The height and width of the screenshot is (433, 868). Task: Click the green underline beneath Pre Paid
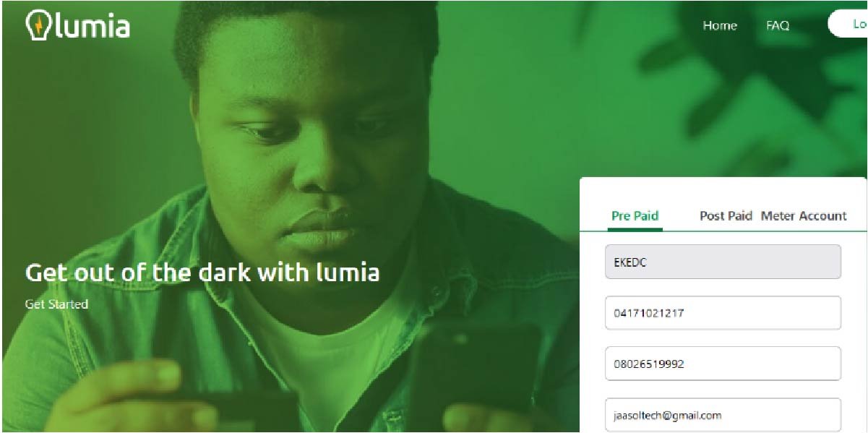coord(635,229)
